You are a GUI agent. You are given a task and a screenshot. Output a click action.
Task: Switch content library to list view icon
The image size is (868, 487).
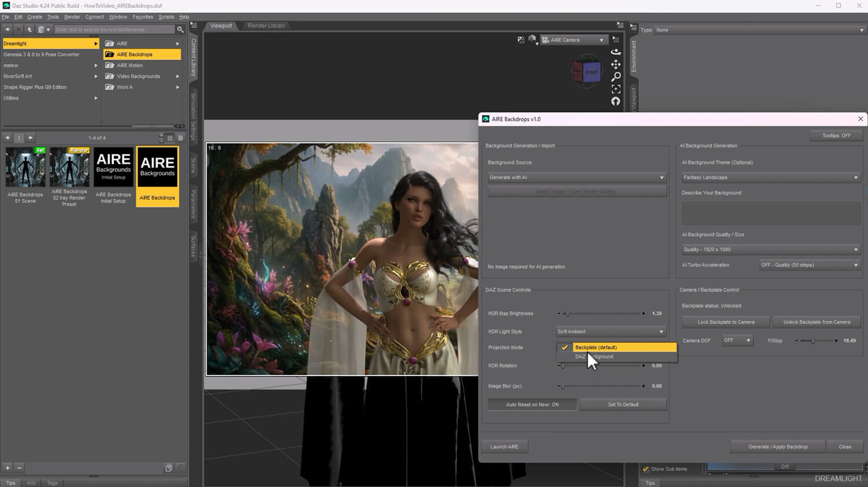pos(181,138)
